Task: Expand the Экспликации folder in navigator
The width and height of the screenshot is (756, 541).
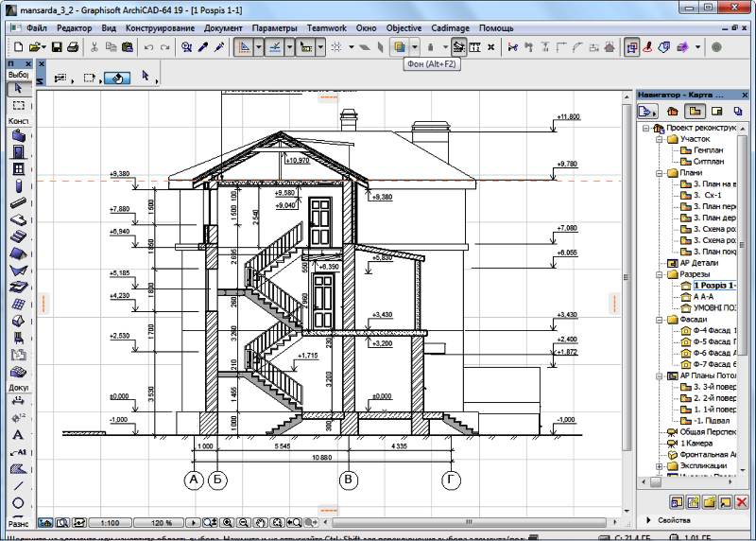Action: pos(659,466)
